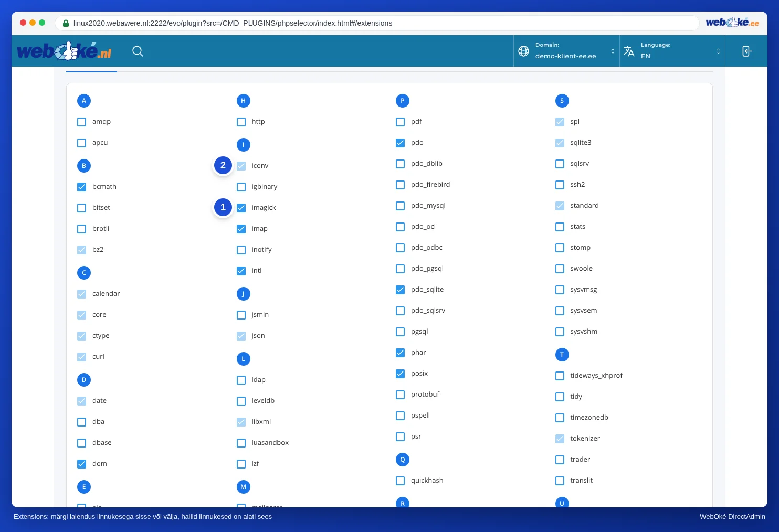The width and height of the screenshot is (779, 532).
Task: Click the intl extension label
Action: click(x=257, y=271)
